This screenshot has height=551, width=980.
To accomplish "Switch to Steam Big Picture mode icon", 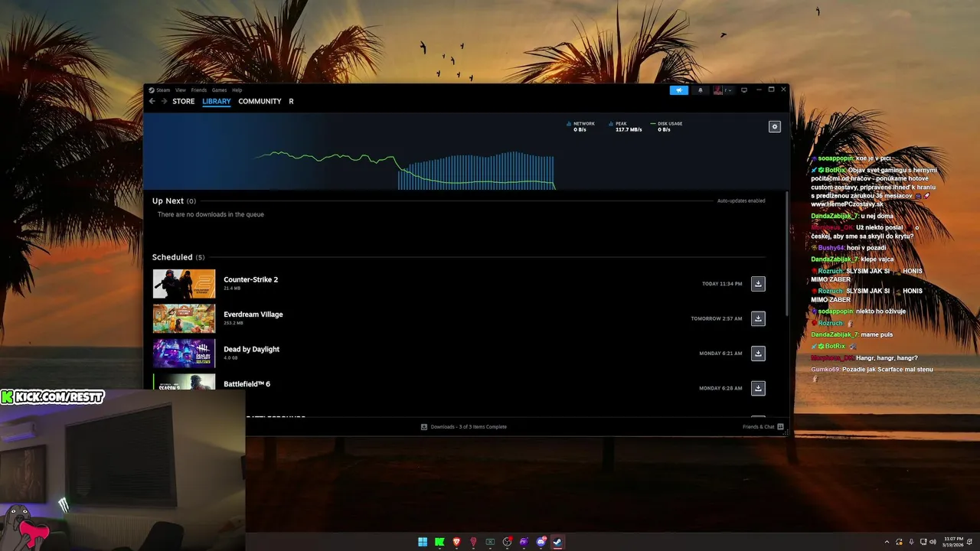I will pyautogui.click(x=743, y=90).
